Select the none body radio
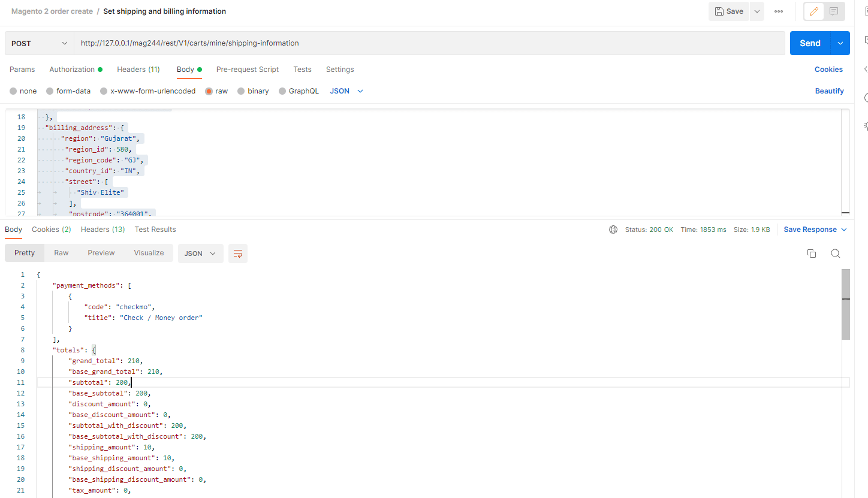This screenshot has height=498, width=868. click(x=13, y=91)
